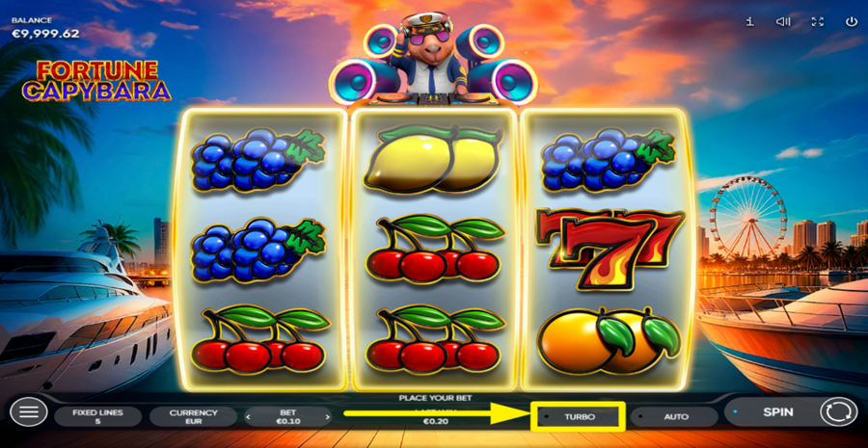The height and width of the screenshot is (448, 868).
Task: Click the Bet €0.10 amount field
Action: 287,417
